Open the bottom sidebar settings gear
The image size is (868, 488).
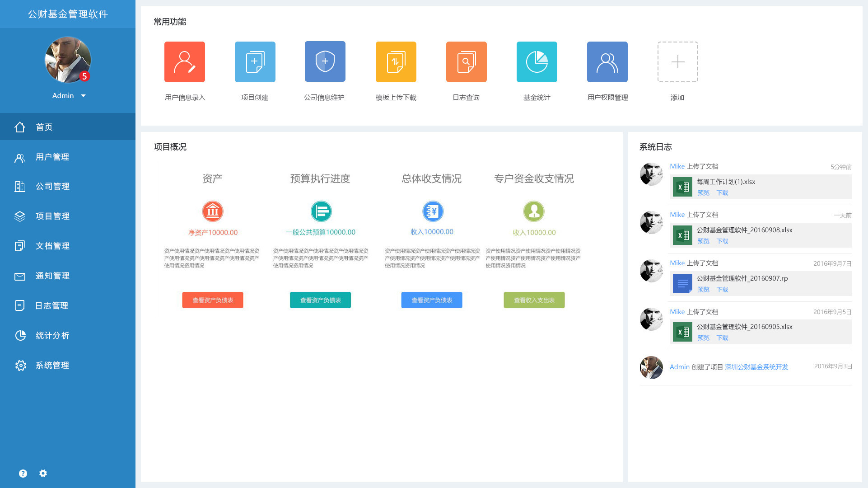click(43, 473)
